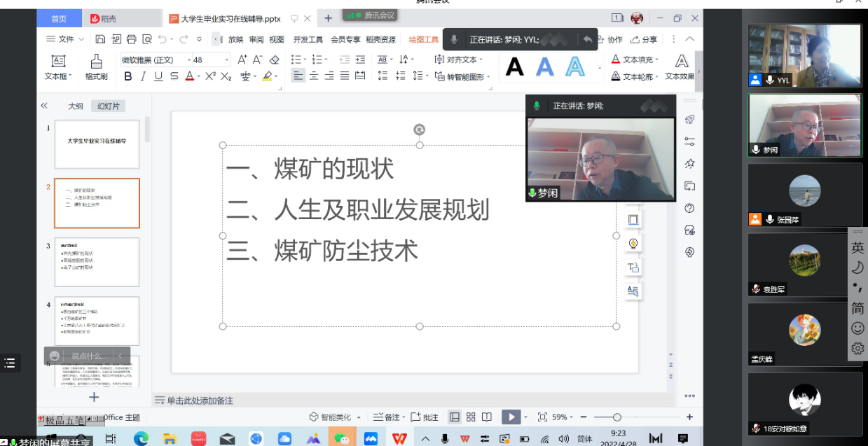Viewport: 868px width, 446px height.
Task: Click the Print Preview icon
Action: pos(146,39)
